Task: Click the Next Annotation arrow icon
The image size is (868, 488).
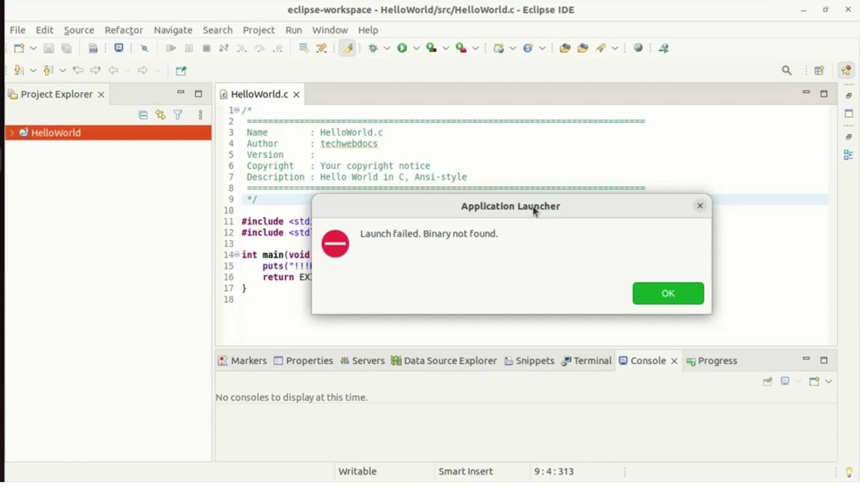Action: pyautogui.click(x=19, y=70)
